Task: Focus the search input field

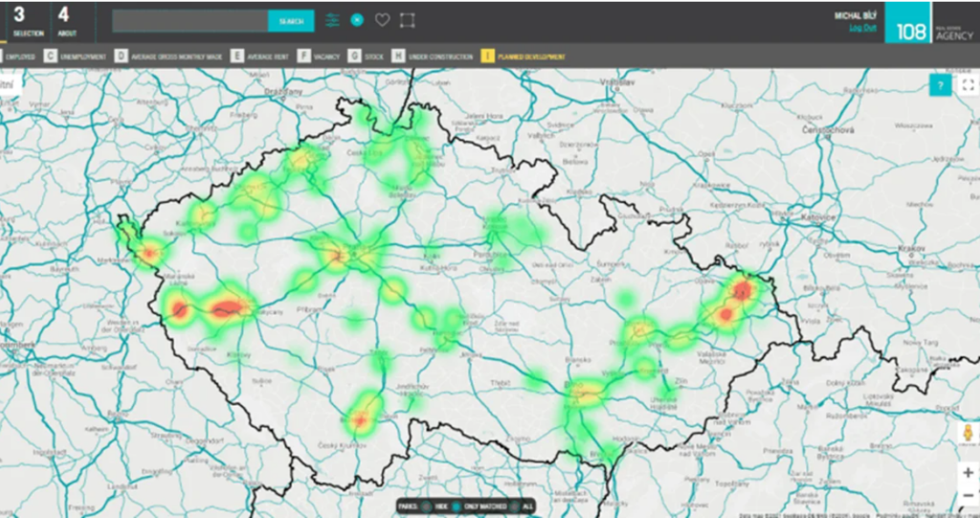Action: (x=189, y=21)
